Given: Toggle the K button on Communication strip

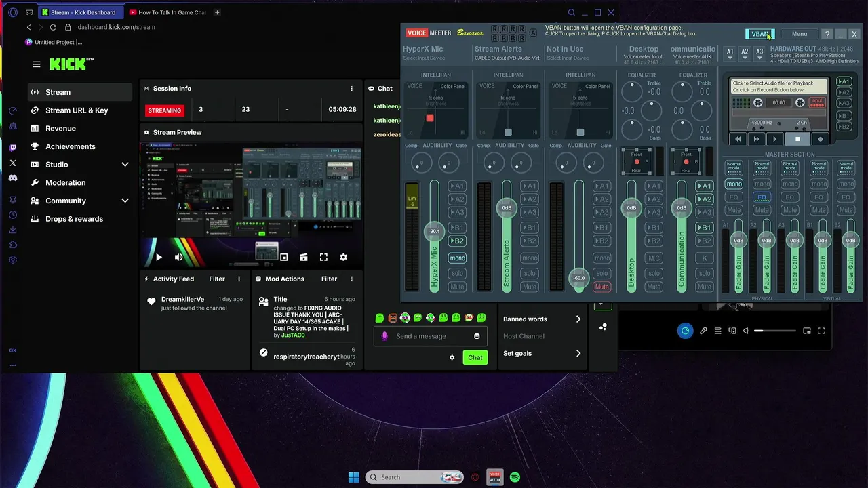Looking at the screenshot, I should coord(705,258).
